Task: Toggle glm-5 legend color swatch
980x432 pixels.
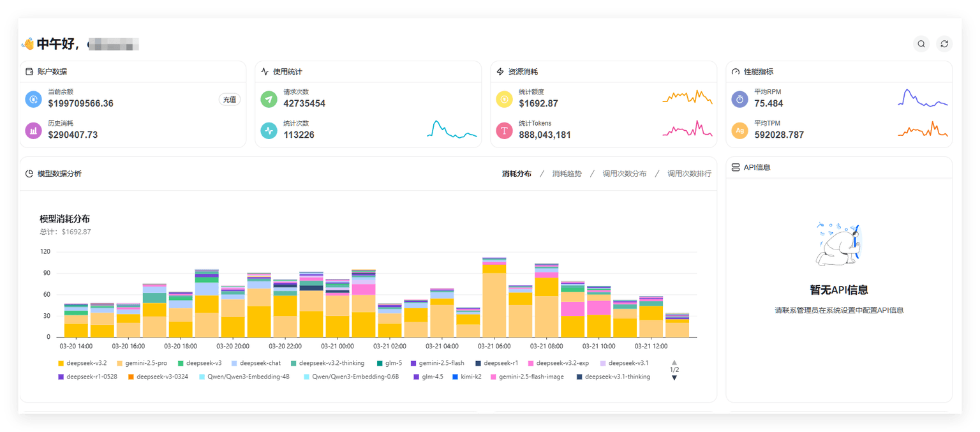Action: (379, 363)
